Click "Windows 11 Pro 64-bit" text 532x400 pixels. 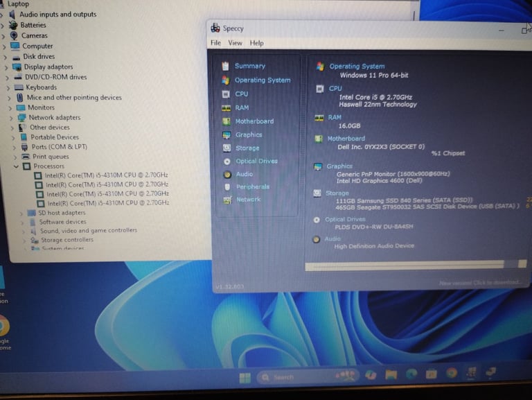coord(374,75)
